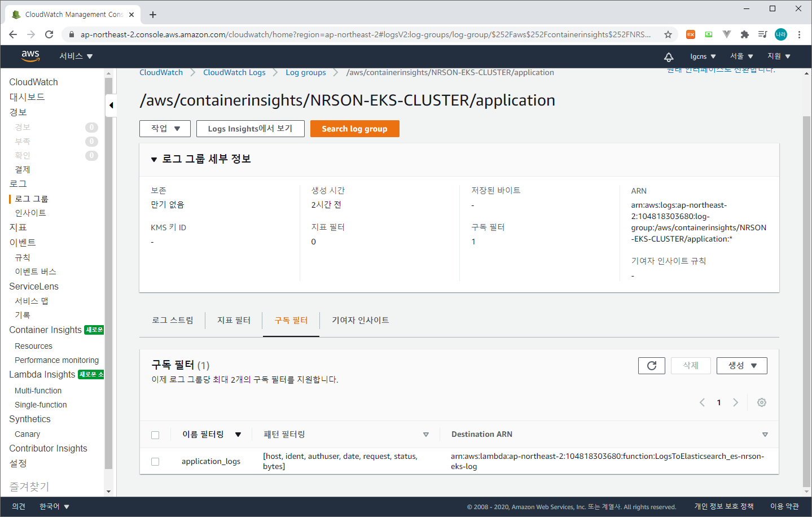812x517 pixels.
Task: Open 서비스 맵 under ServiceLens
Action: (32, 301)
